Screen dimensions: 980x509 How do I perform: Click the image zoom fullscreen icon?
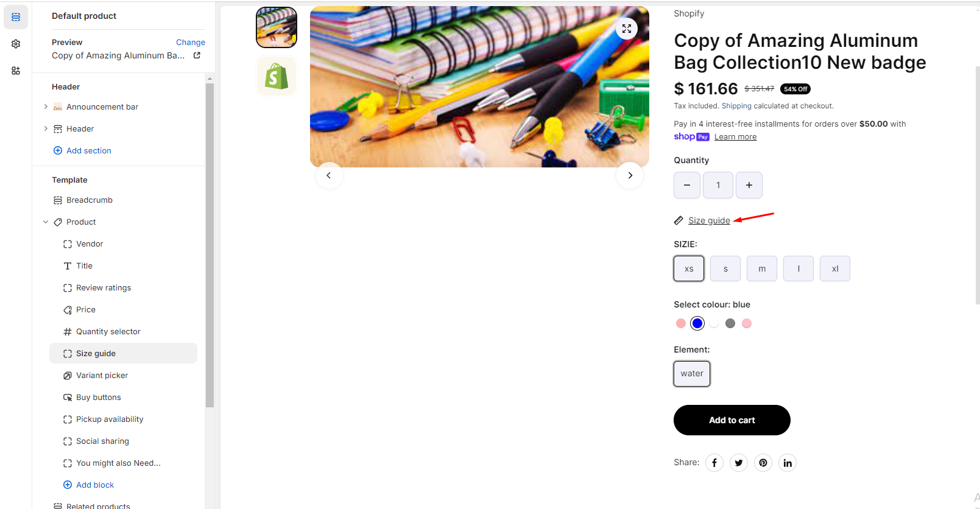(627, 29)
